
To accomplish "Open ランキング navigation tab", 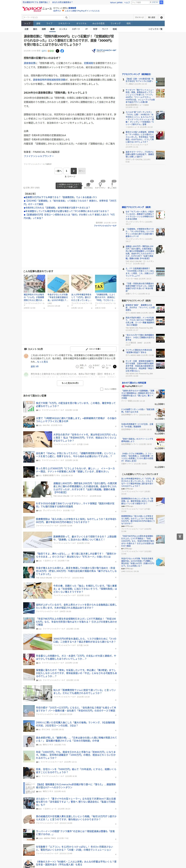I will coord(115,24).
